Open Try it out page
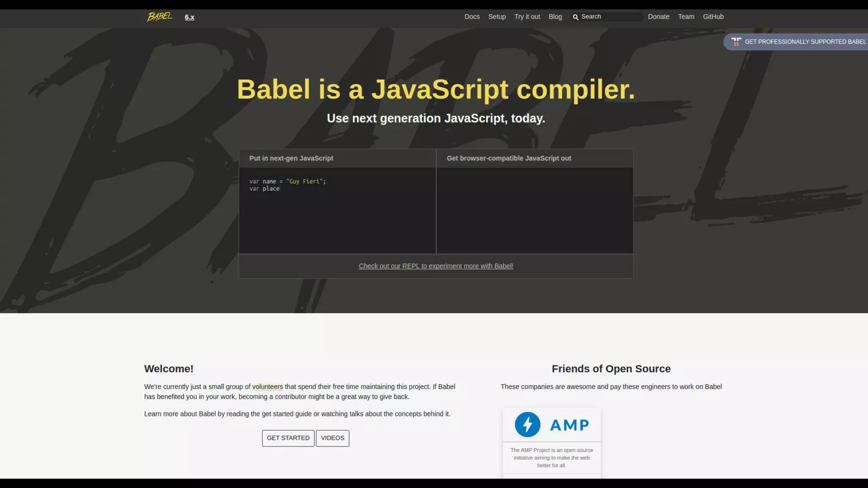868x488 pixels. tap(527, 17)
